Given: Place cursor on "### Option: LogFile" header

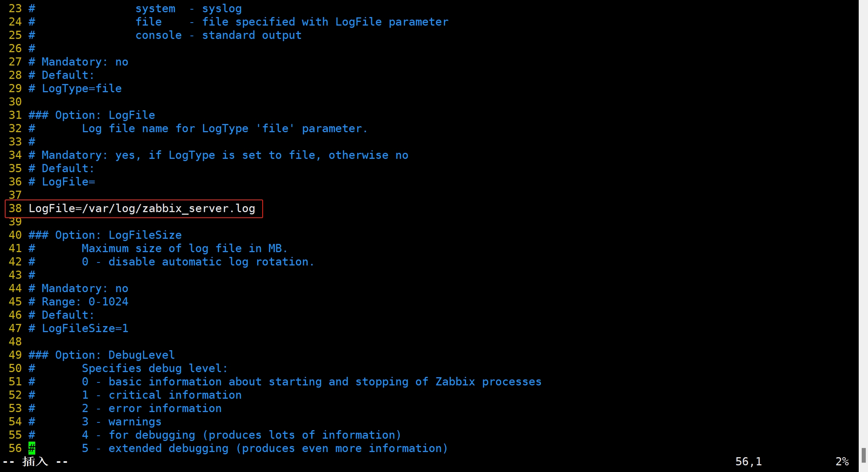Looking at the screenshot, I should click(92, 116).
